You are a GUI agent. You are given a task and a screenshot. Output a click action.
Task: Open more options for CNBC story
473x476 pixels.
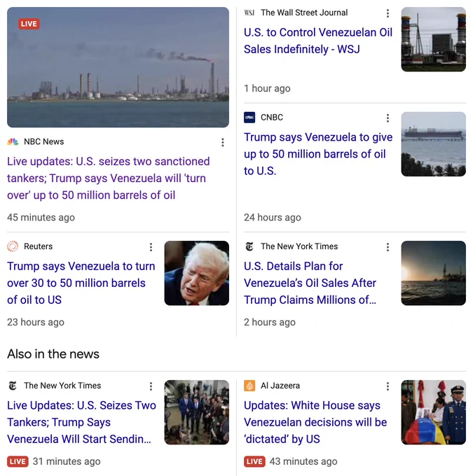pos(388,118)
